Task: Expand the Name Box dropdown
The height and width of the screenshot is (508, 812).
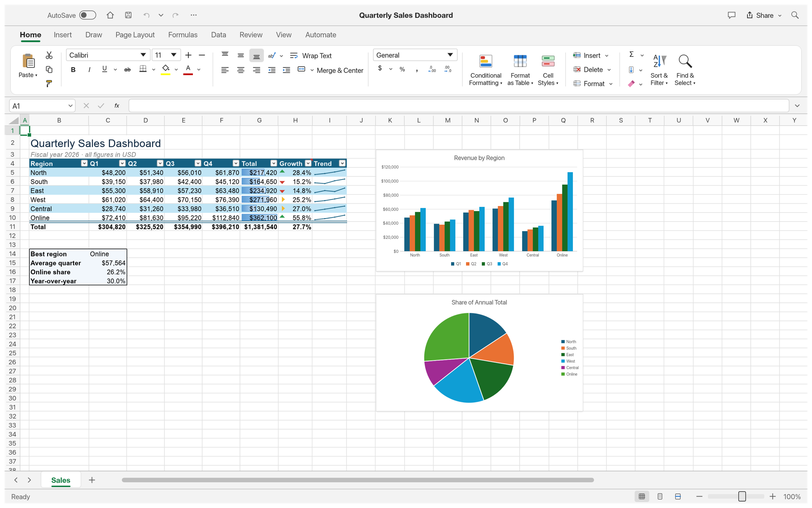Action: 70,106
